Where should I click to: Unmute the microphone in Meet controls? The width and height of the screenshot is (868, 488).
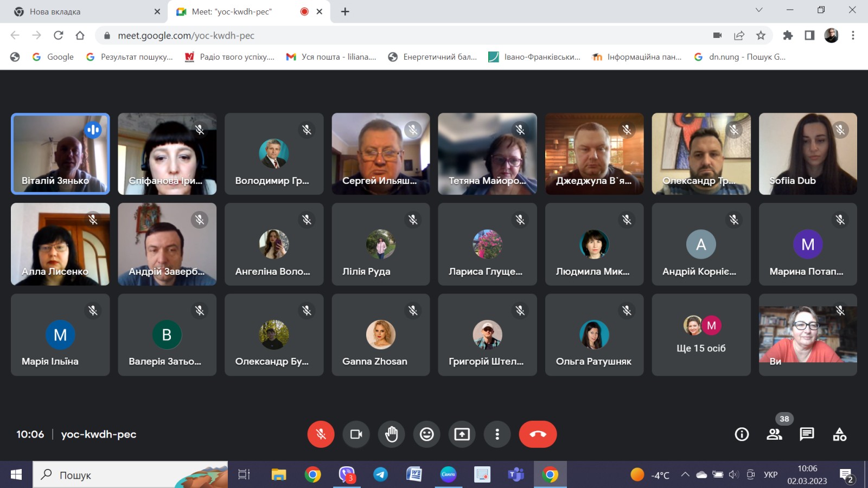pyautogui.click(x=321, y=434)
